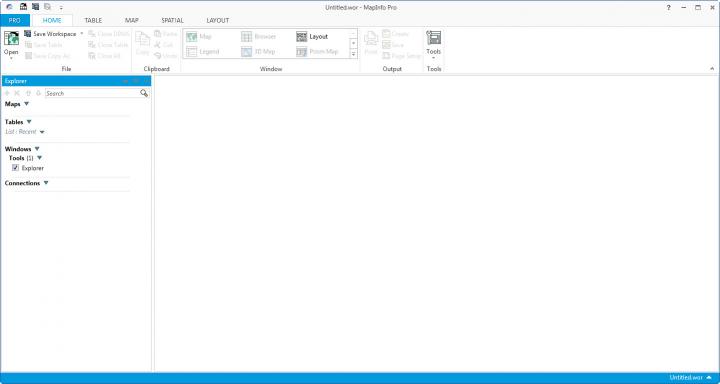Click the Explorer panel title bar

pos(76,81)
